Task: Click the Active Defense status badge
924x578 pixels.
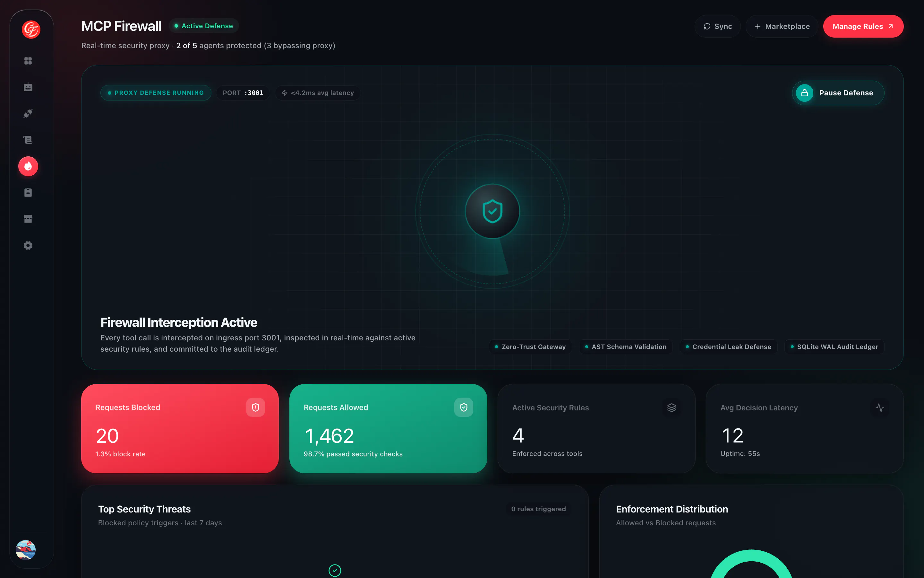Action: 203,26
